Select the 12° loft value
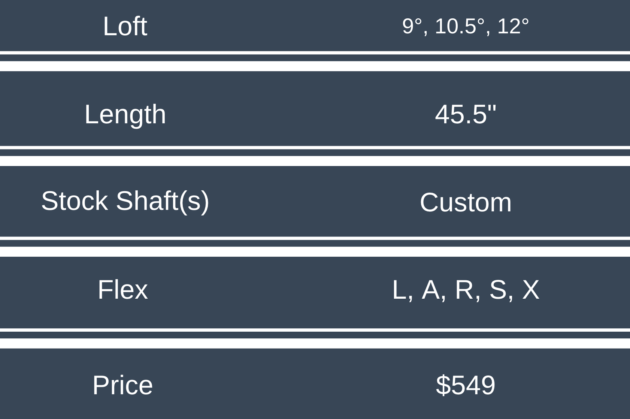This screenshot has width=630, height=419. pyautogui.click(x=510, y=27)
